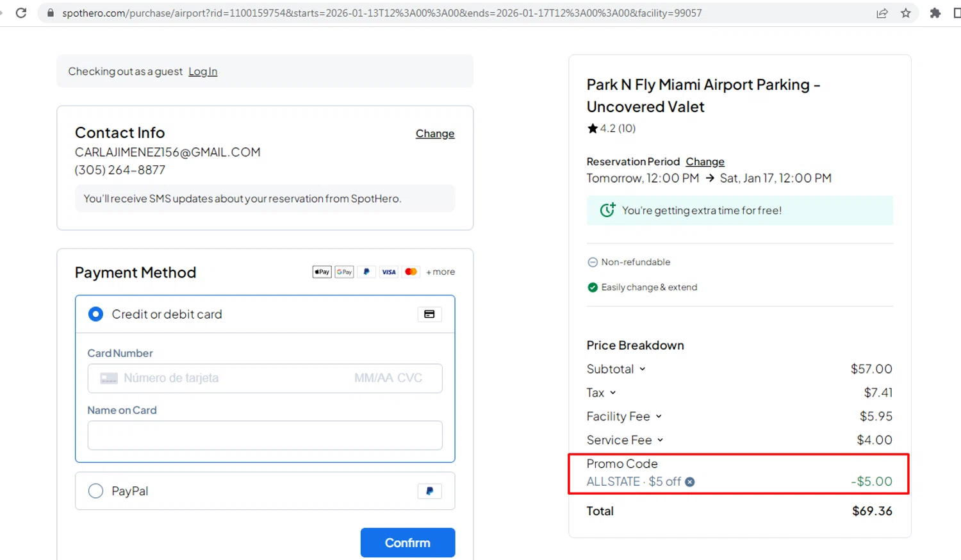Focus the Name on Card field

[x=265, y=435]
